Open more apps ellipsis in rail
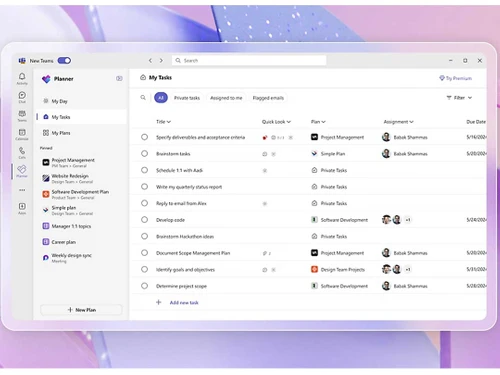Viewport: 500px width, 375px height. click(x=22, y=190)
